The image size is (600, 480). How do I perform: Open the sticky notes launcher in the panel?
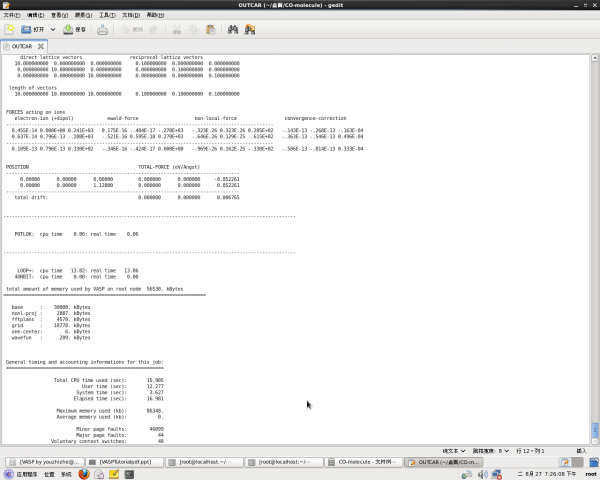114,475
